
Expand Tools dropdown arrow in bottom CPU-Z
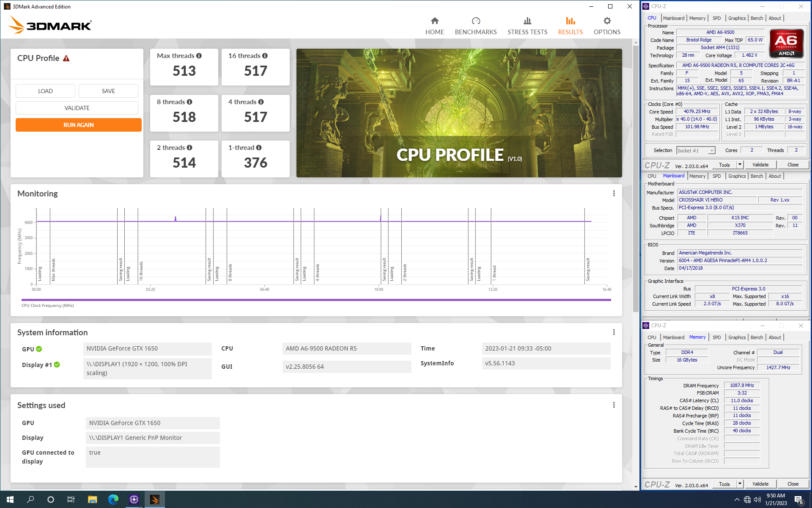[740, 484]
